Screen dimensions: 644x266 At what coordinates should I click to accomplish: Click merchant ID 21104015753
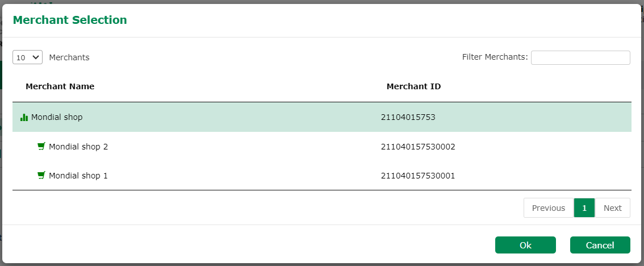tap(408, 117)
